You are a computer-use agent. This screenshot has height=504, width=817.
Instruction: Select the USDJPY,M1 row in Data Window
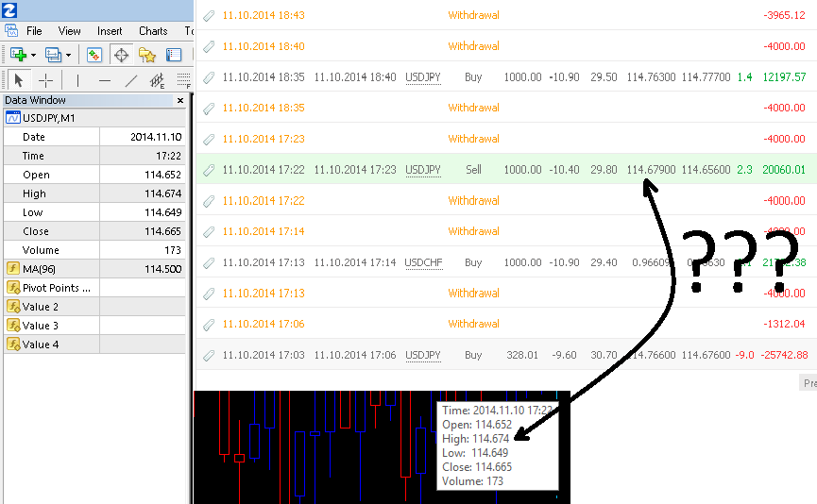tap(94, 118)
